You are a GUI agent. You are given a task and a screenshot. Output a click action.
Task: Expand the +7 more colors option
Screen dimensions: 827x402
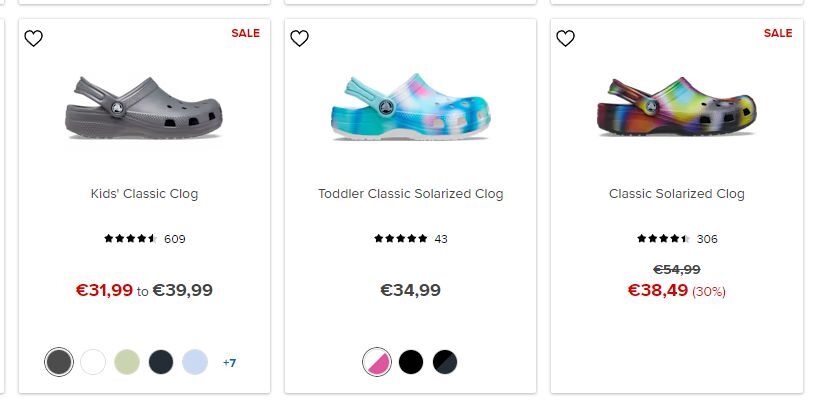coord(229,363)
